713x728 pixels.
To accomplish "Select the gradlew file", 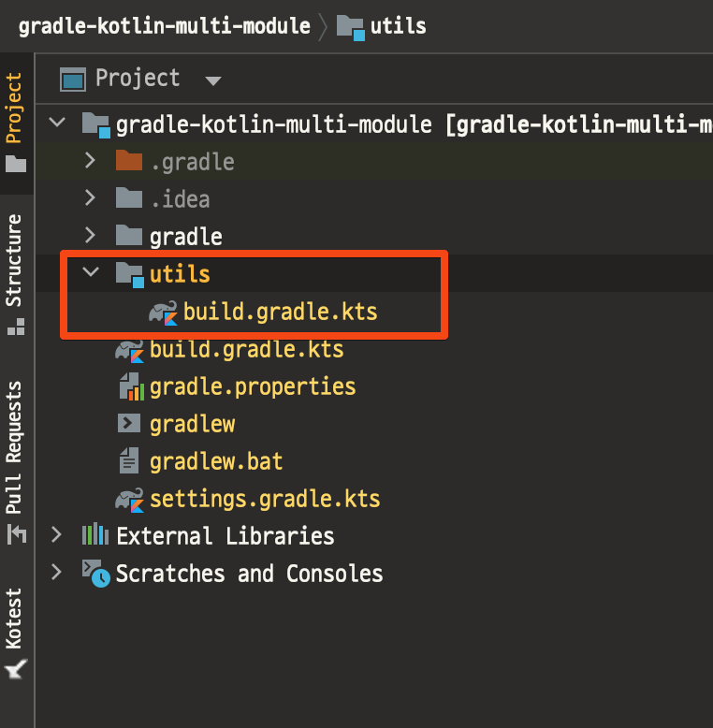I will click(192, 425).
